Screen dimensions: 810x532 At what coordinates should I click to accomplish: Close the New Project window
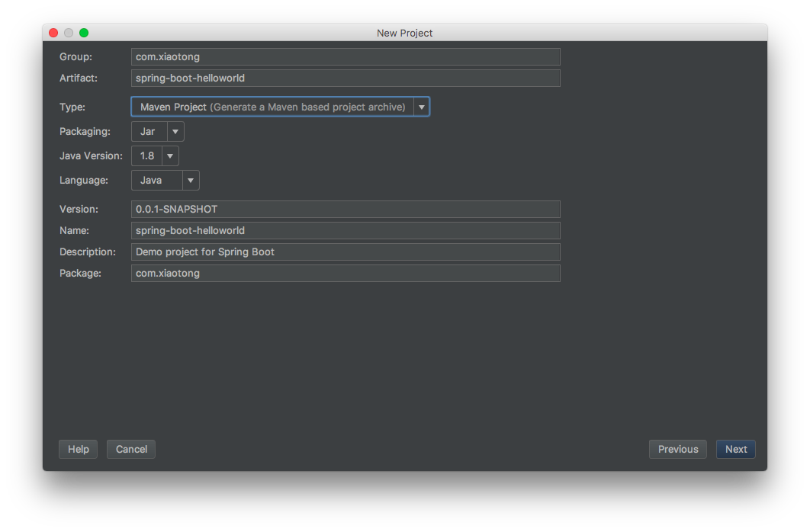tap(53, 33)
